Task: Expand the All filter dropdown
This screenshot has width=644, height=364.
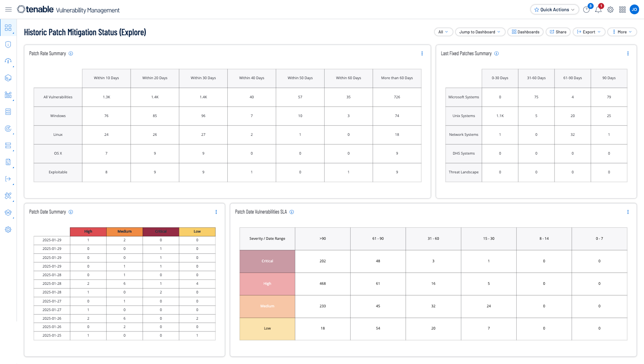Action: pos(443,32)
